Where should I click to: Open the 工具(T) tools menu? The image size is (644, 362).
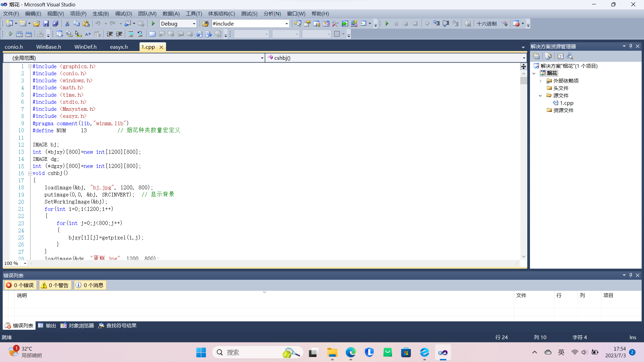point(194,14)
